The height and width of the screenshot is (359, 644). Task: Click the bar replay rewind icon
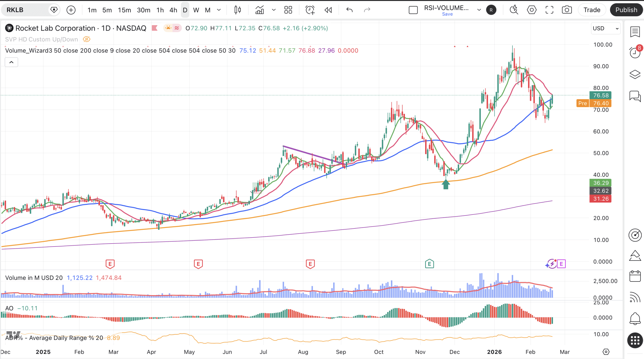tap(328, 10)
